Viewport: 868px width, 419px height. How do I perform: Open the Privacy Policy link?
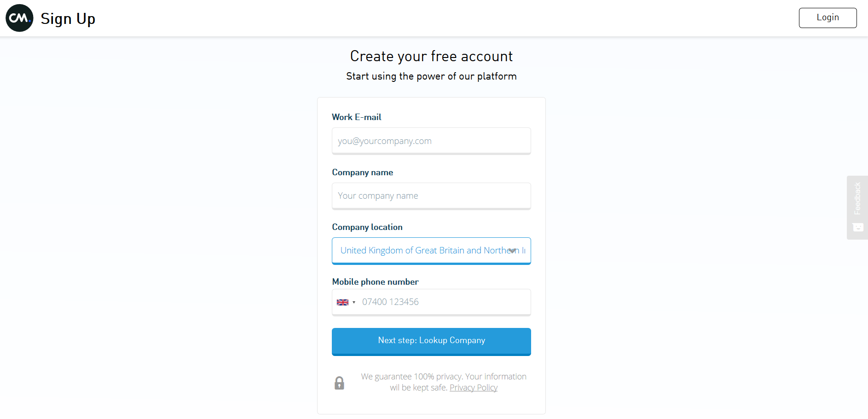coord(474,388)
